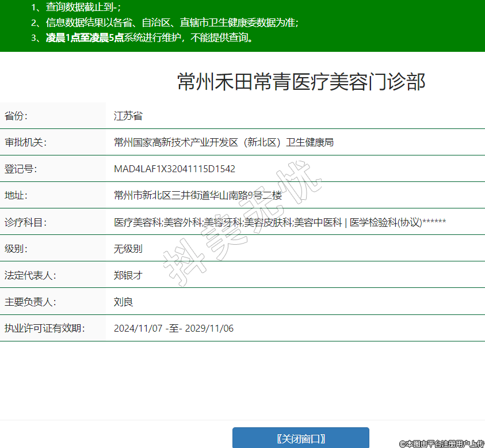The width and height of the screenshot is (485, 448).
Task: Click the level value 无级别
Action: (x=128, y=249)
